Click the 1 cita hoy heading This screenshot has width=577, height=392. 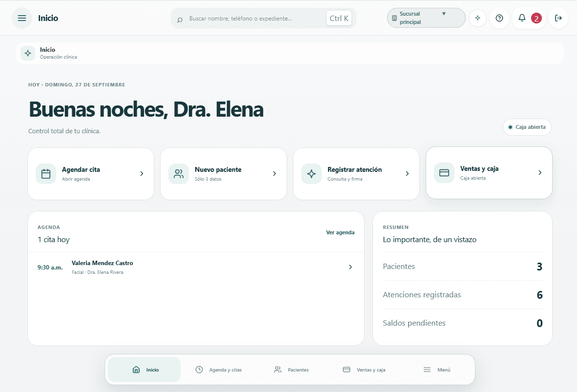coord(54,240)
